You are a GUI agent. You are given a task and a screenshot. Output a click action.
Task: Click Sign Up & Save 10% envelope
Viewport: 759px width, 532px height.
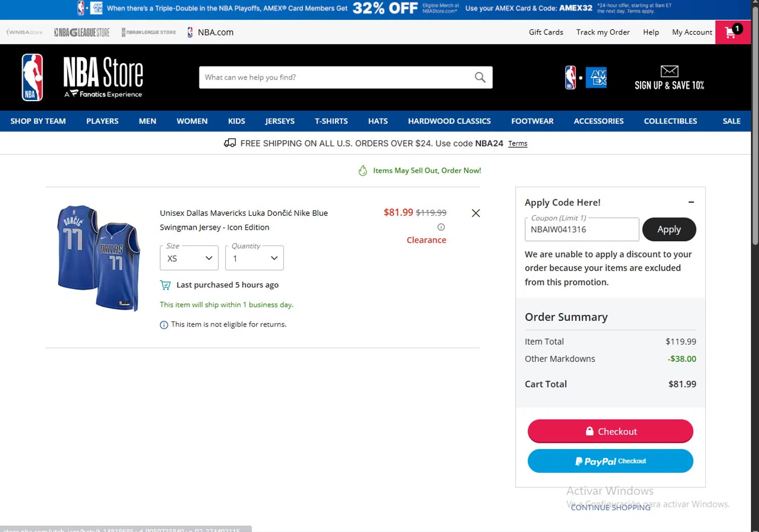pyautogui.click(x=669, y=77)
